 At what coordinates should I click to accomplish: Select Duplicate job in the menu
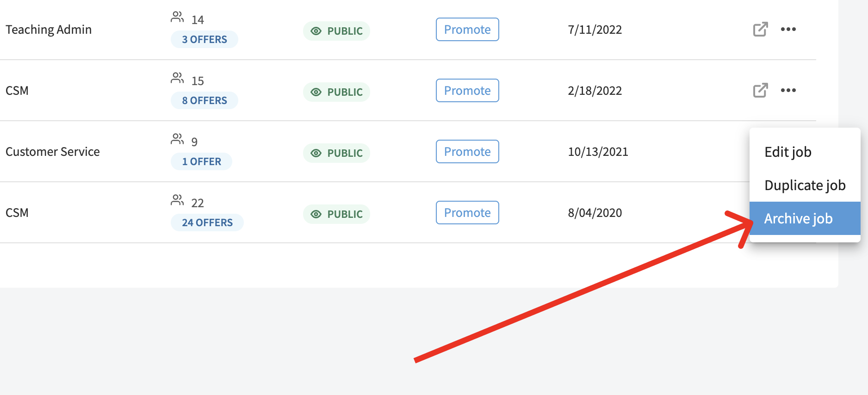click(x=805, y=185)
